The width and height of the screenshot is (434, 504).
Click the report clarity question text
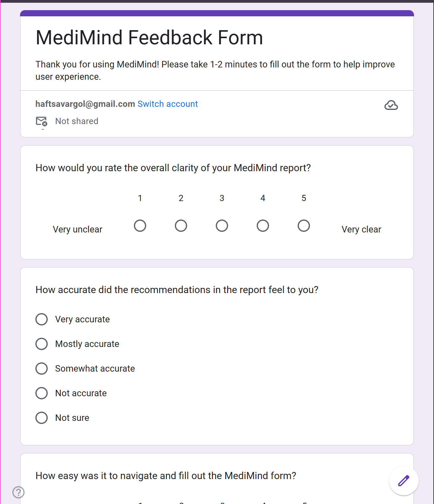173,168
